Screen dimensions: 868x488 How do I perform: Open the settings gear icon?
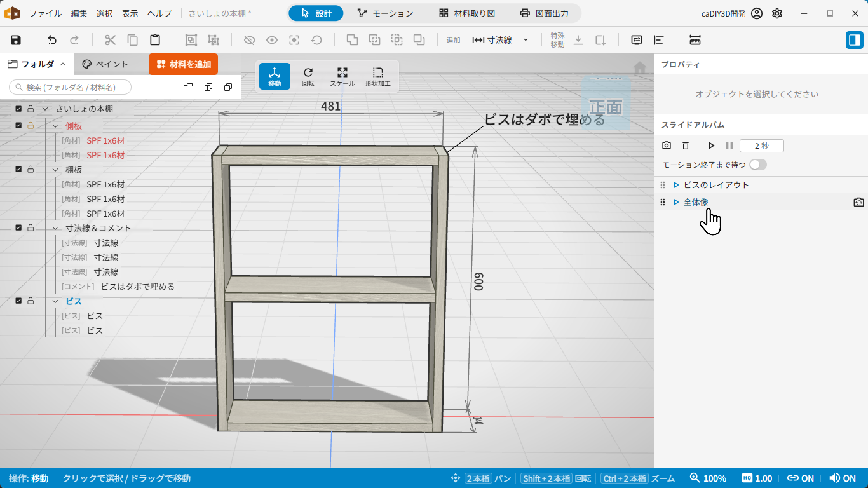click(x=777, y=13)
